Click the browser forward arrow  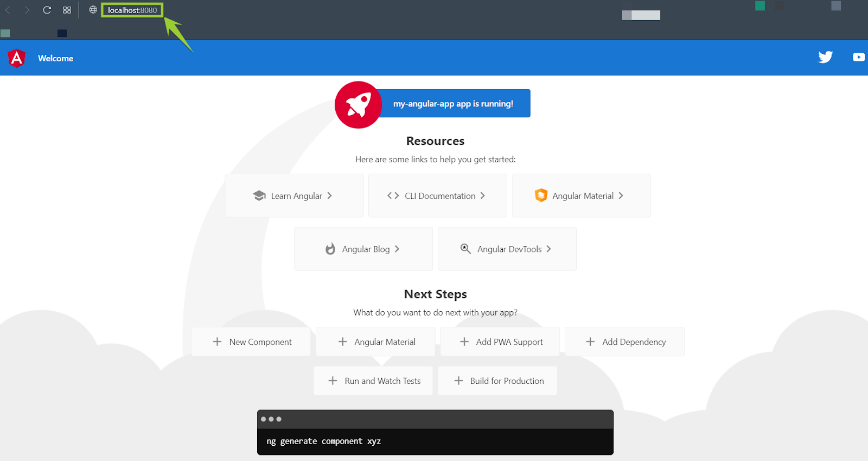point(27,10)
